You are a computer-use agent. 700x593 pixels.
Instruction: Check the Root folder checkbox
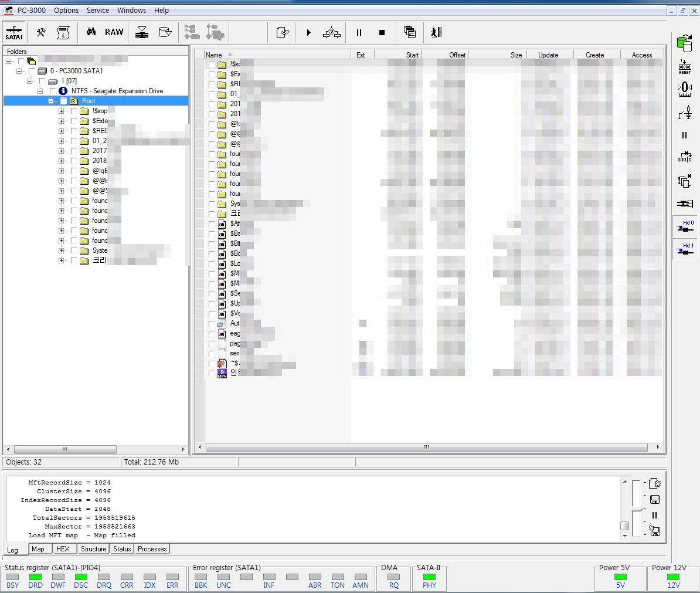(63, 101)
